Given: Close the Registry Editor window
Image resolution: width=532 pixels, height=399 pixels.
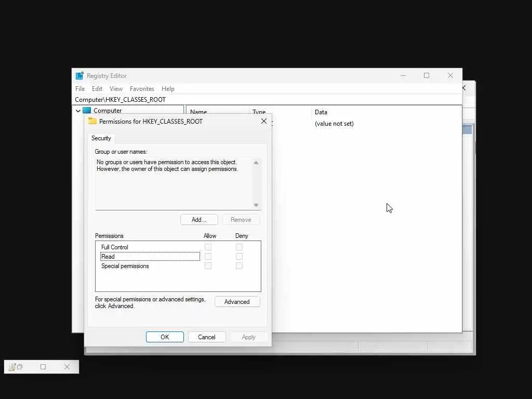Looking at the screenshot, I should tap(450, 75).
